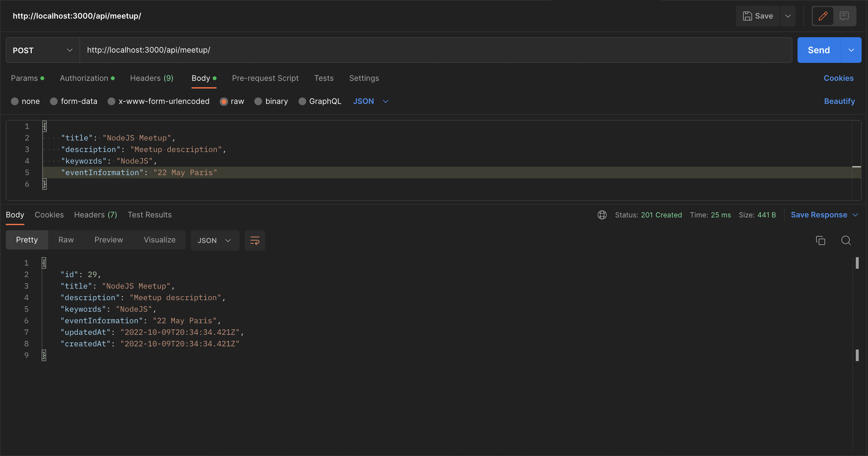Open the comments icon next to the pencil
The image size is (868, 456).
click(844, 16)
